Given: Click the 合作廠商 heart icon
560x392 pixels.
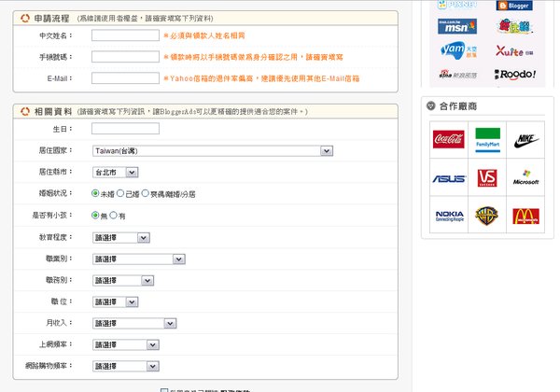Looking at the screenshot, I should coord(431,105).
